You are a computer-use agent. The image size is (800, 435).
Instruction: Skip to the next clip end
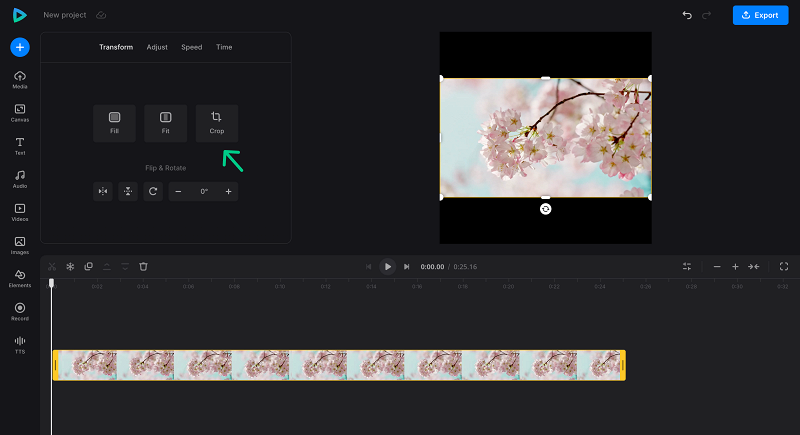(x=407, y=267)
